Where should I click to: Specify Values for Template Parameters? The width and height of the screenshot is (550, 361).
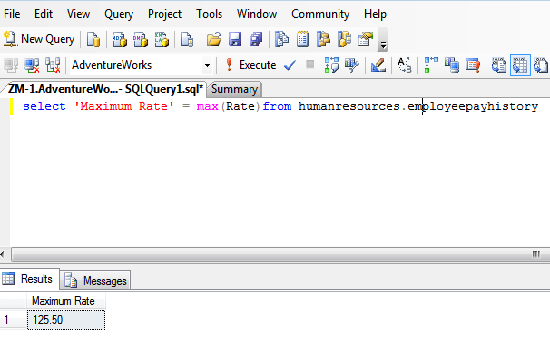point(404,65)
